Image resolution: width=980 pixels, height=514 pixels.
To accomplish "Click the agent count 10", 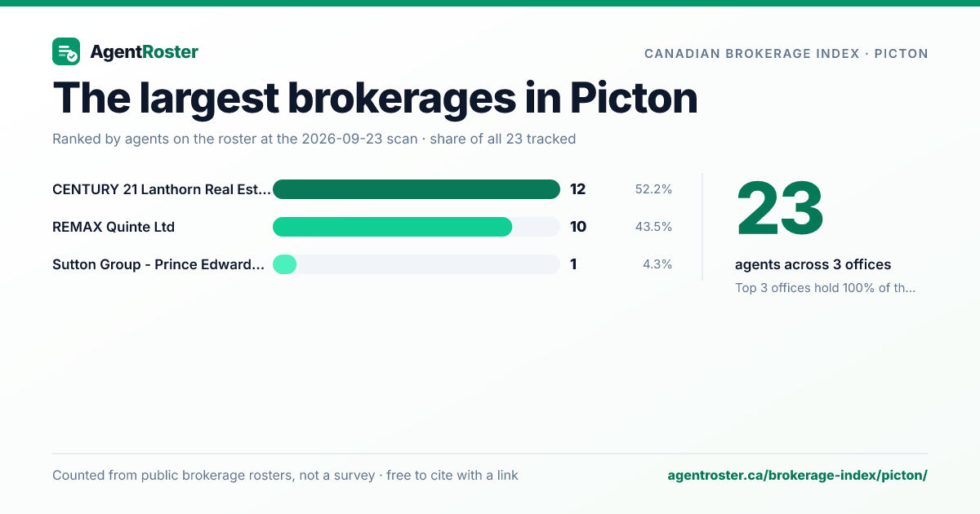I will tap(578, 227).
